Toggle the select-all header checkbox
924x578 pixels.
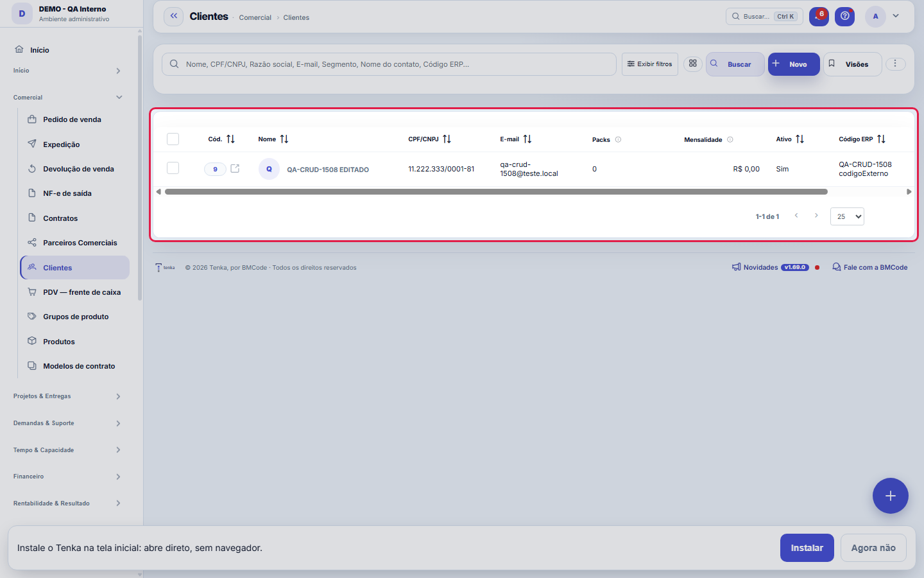coord(173,139)
